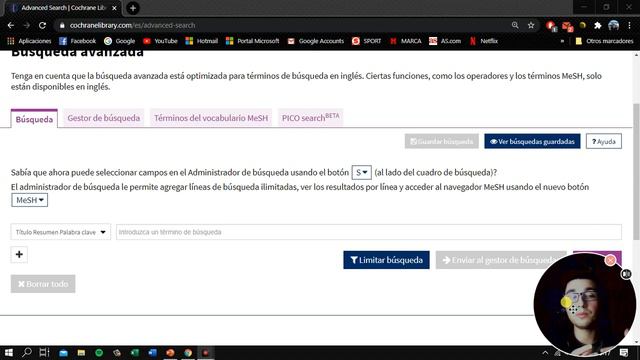Show hidden system tray icons
Viewport: 640px width, 360px height.
click(545, 353)
